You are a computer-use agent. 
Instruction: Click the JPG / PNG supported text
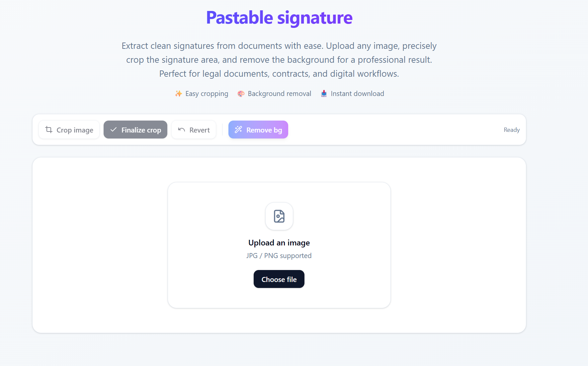(x=279, y=255)
